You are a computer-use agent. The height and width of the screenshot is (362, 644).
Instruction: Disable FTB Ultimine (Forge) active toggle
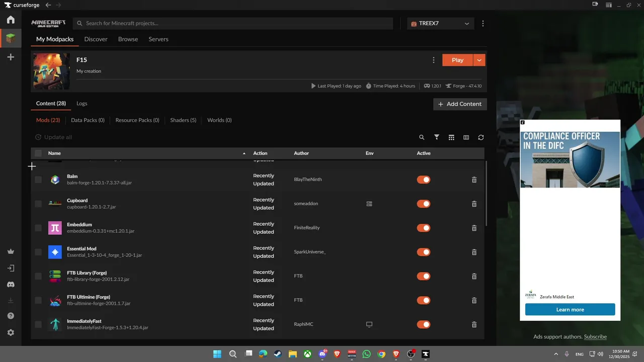pyautogui.click(x=424, y=300)
